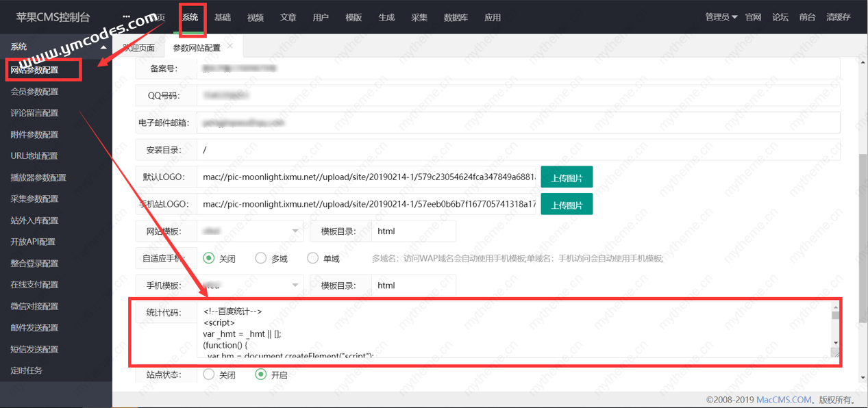Open 播放器参数配置 in the sidebar
This screenshot has width=868, height=408.
[x=38, y=177]
